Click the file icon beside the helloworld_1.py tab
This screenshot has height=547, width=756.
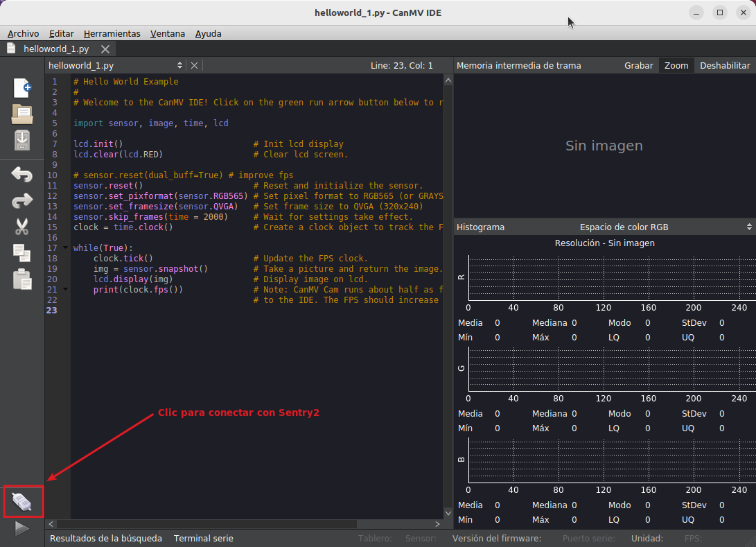[x=11, y=49]
